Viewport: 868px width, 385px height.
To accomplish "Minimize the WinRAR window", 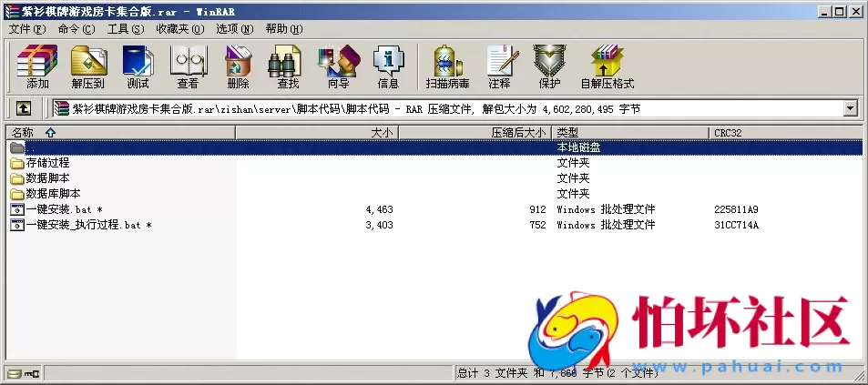I will (826, 11).
